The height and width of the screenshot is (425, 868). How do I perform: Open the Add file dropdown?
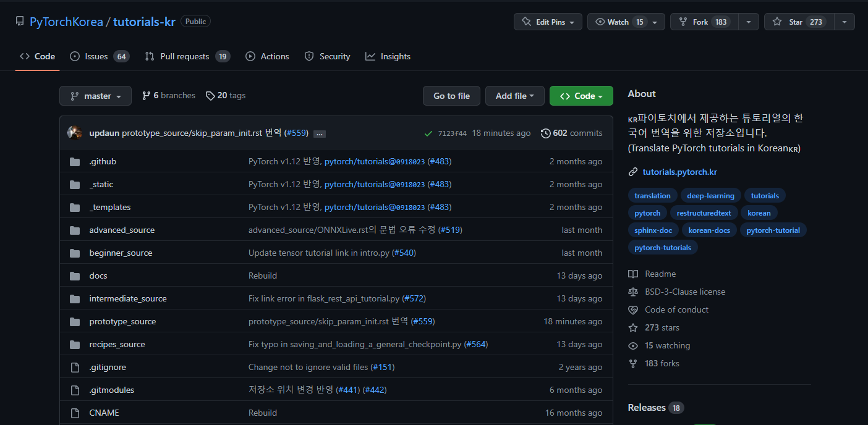coord(514,96)
